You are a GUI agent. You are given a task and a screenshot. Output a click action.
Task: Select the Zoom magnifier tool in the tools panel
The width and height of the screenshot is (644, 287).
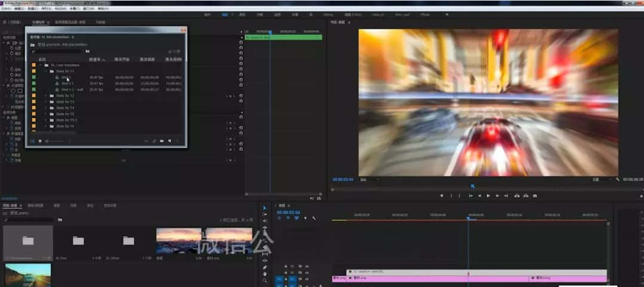point(265,280)
